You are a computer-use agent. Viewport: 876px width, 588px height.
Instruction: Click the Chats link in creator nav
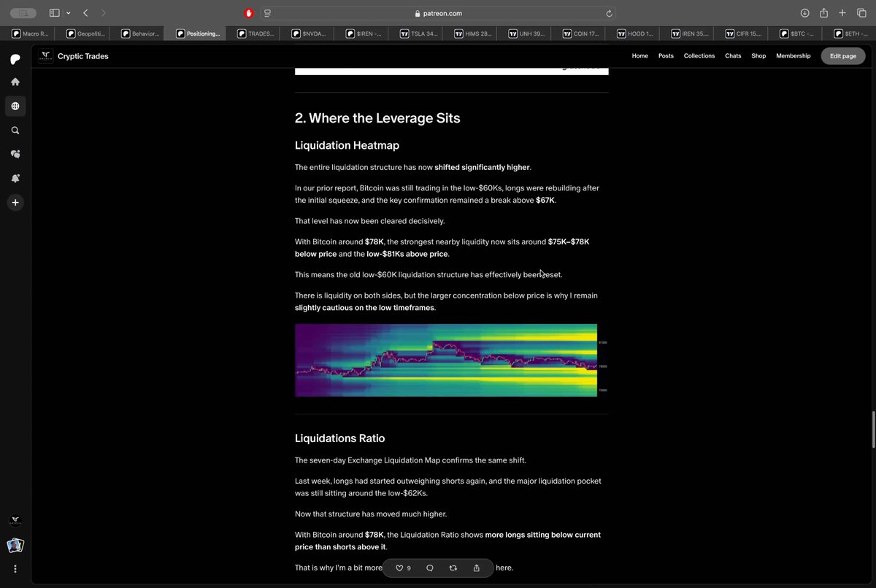pyautogui.click(x=733, y=56)
